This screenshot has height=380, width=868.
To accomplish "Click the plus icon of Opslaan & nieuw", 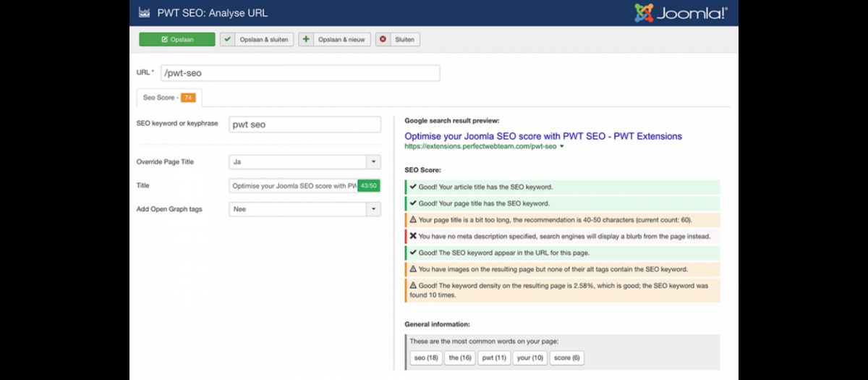I will pos(306,40).
